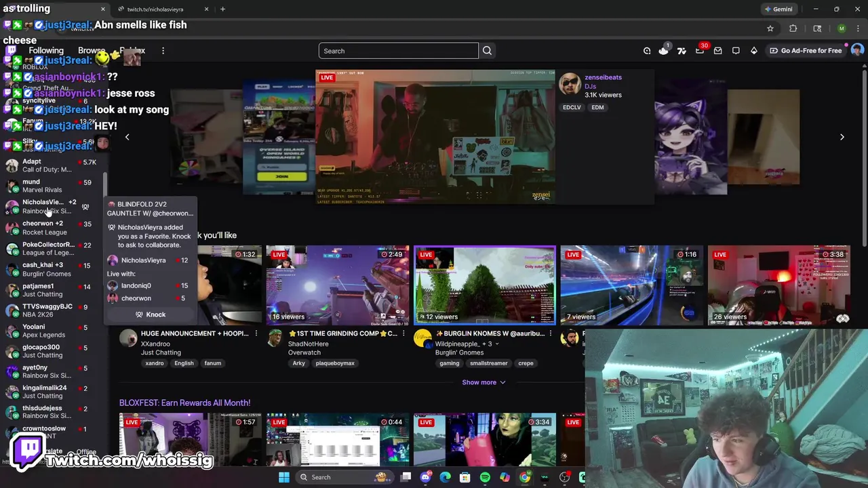The image size is (868, 488).
Task: Click the Chrome profile M avatar
Action: tap(842, 28)
